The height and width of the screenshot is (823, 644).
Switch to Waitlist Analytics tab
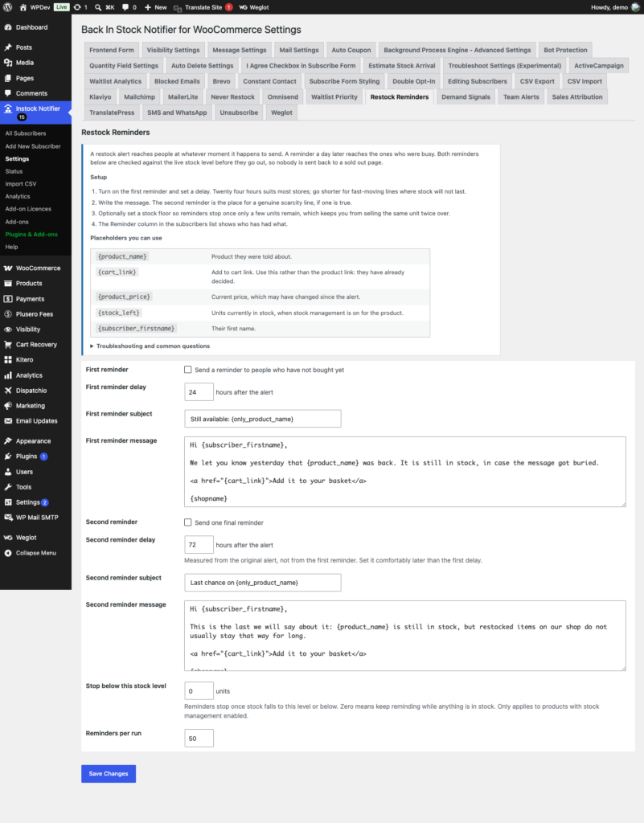(x=116, y=81)
